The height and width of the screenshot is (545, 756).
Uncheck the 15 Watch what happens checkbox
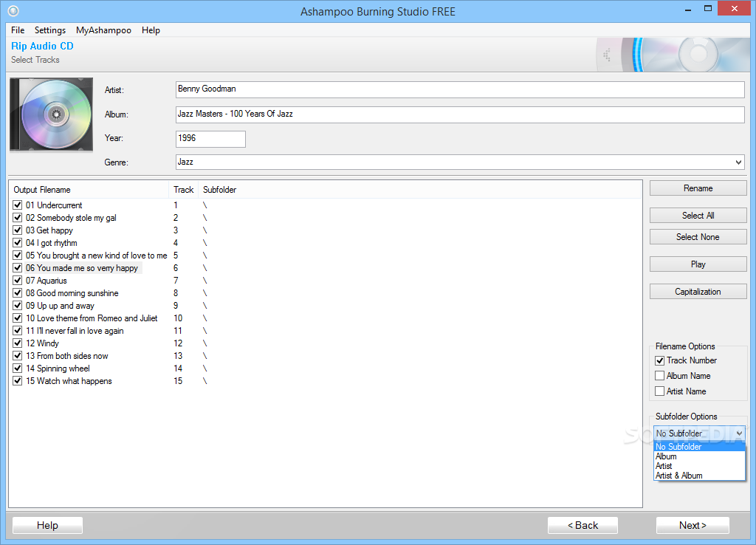(18, 380)
